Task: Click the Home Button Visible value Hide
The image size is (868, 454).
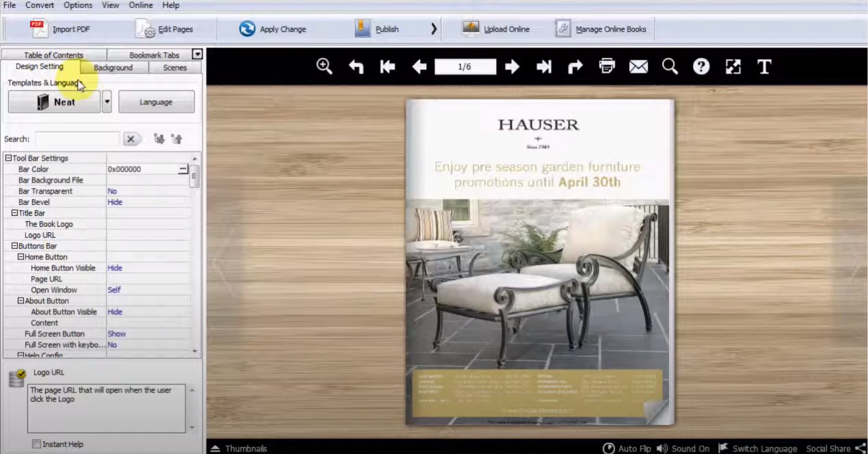Action: [115, 268]
